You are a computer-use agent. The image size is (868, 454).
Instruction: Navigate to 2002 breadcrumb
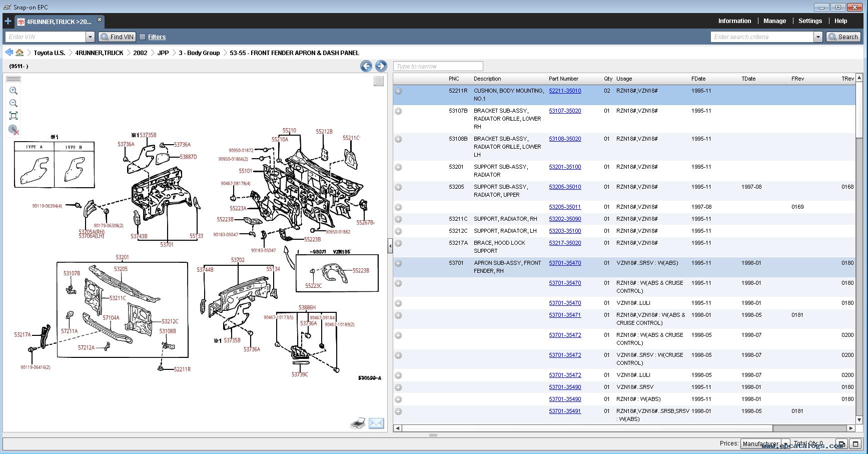tap(140, 53)
